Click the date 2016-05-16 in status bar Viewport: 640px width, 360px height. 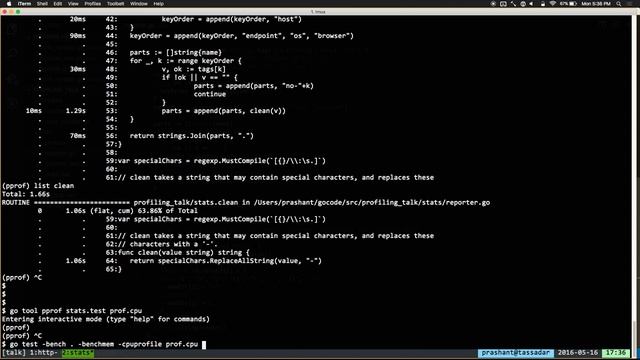(578, 353)
